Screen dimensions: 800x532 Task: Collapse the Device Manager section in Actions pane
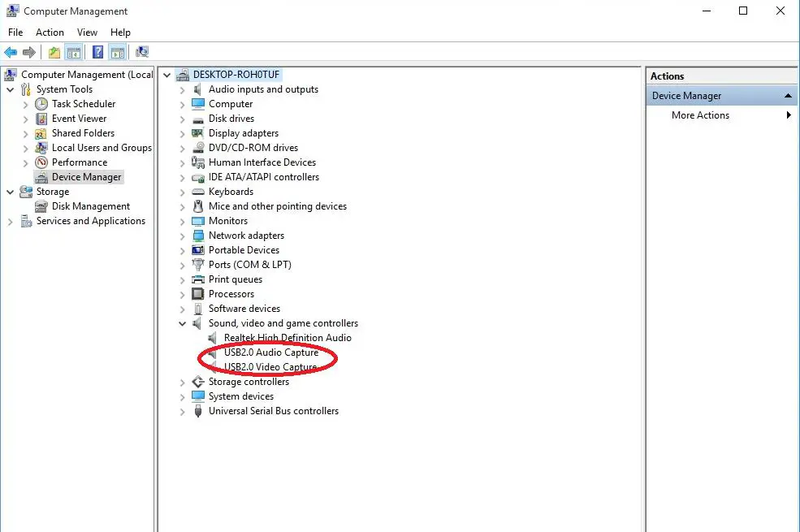click(x=786, y=95)
